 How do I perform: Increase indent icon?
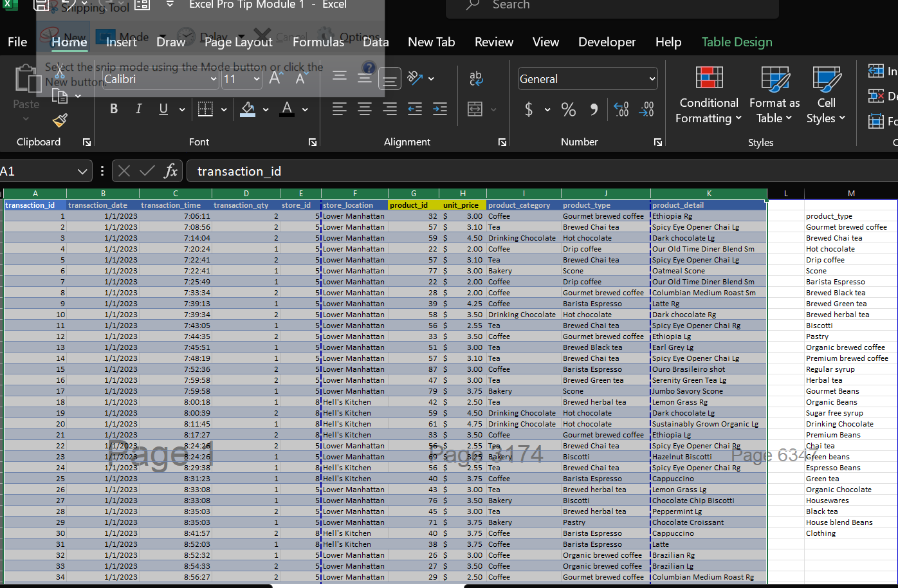(x=440, y=109)
